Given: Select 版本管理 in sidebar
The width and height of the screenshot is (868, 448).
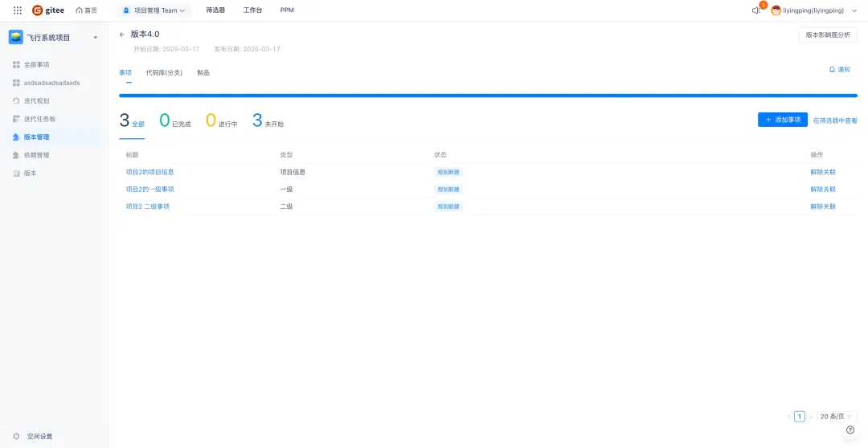Looking at the screenshot, I should click(54, 137).
